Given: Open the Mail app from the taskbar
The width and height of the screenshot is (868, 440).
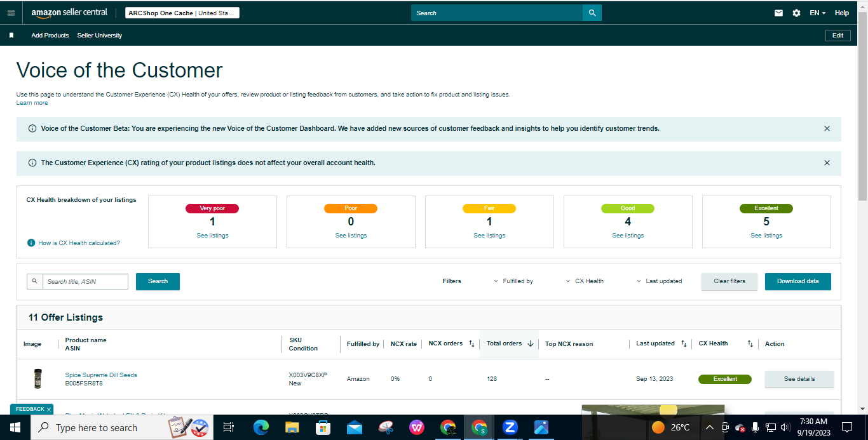Looking at the screenshot, I should [x=355, y=427].
